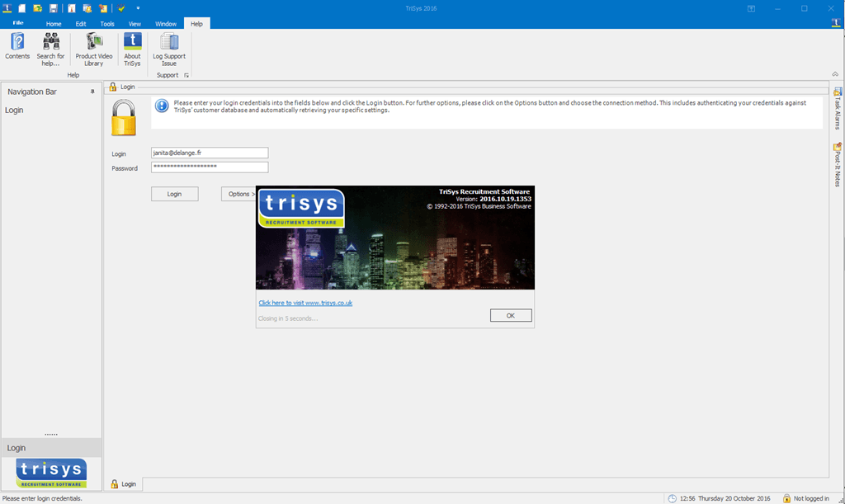845x504 pixels.
Task: Open the File menu
Action: (x=18, y=23)
